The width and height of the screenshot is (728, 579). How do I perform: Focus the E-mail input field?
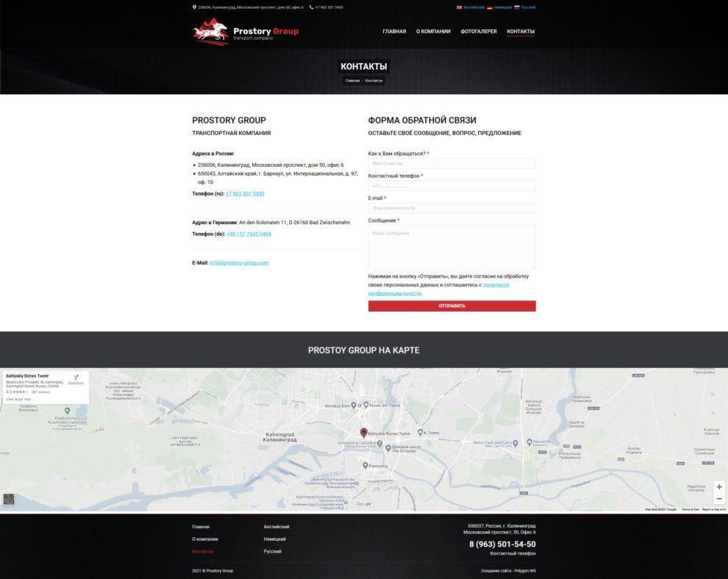click(x=452, y=208)
